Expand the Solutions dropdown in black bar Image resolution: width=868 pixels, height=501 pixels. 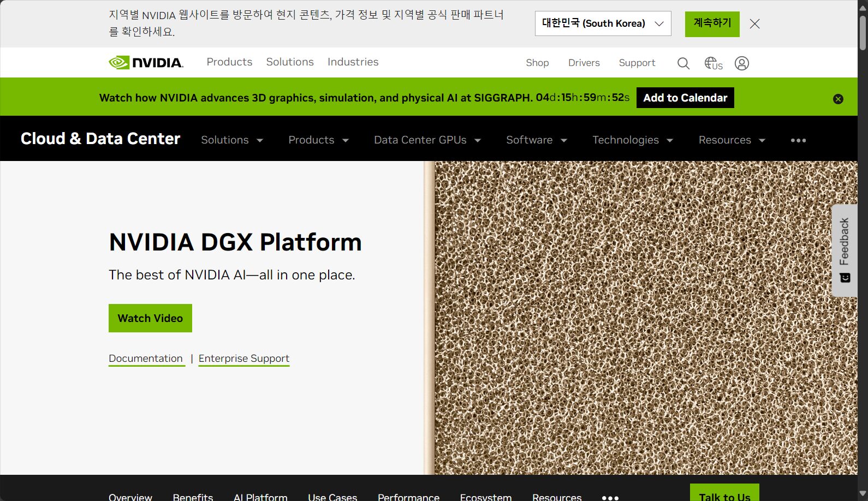232,140
